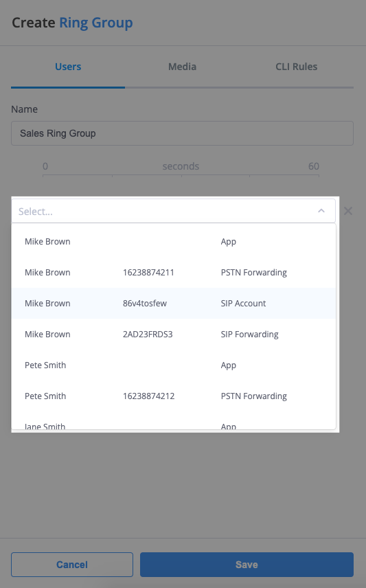
Task: Click the Cancel button
Action: tap(72, 565)
